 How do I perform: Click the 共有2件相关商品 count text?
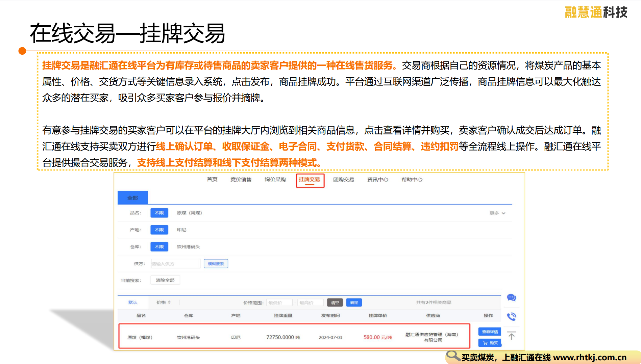coord(434,302)
